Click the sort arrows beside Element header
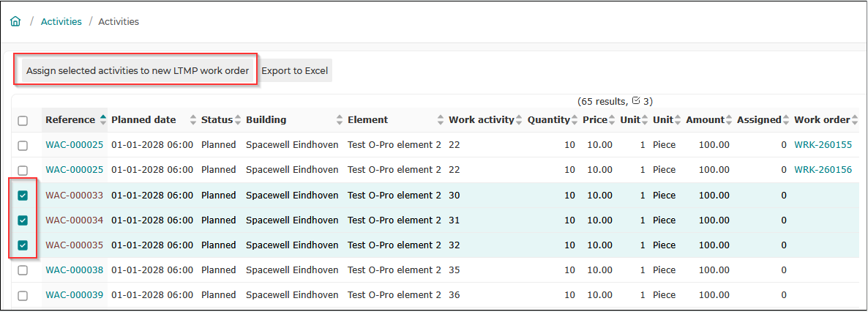This screenshot has width=868, height=312. pos(441,119)
